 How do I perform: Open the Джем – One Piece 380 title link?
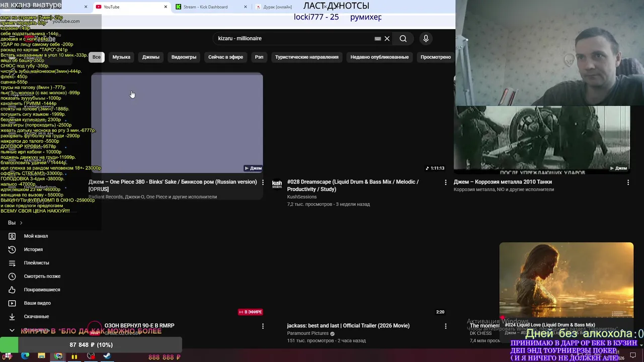point(173,186)
